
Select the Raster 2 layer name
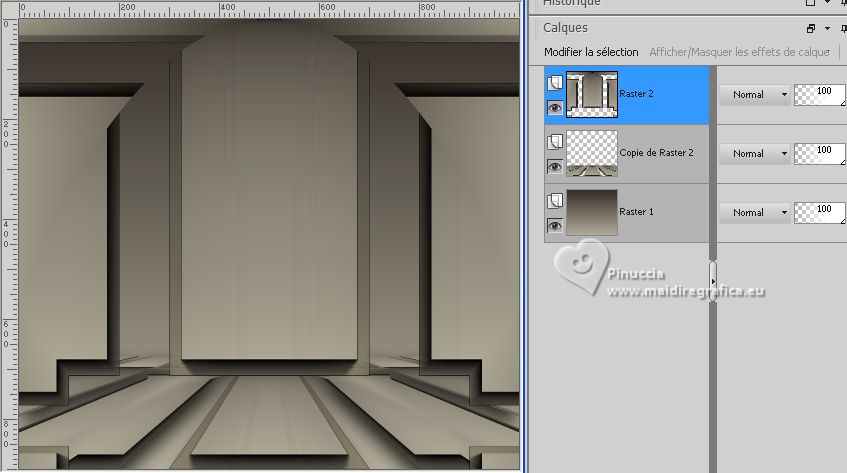coord(636,94)
